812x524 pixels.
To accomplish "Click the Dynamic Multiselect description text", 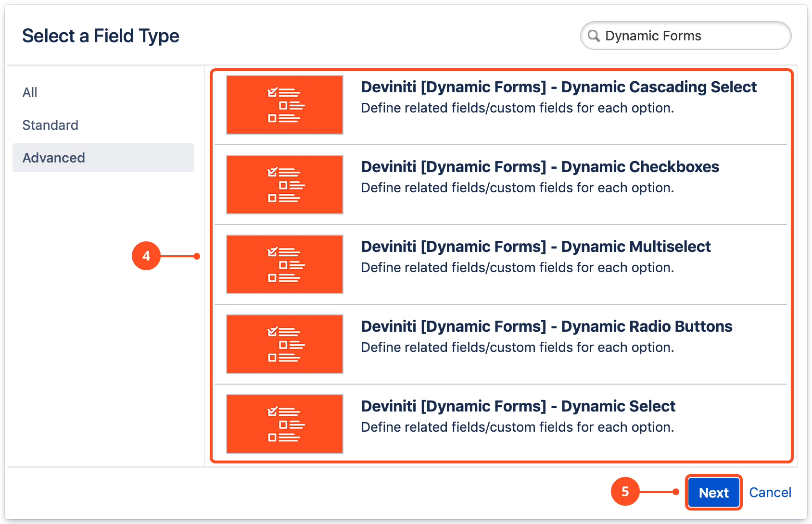I will 517,268.
